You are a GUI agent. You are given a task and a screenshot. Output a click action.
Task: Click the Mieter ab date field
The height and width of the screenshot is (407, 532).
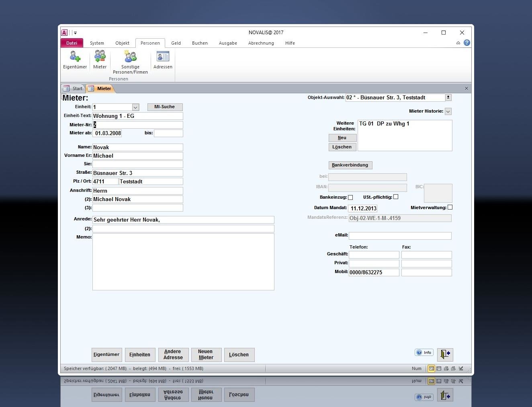[107, 134]
